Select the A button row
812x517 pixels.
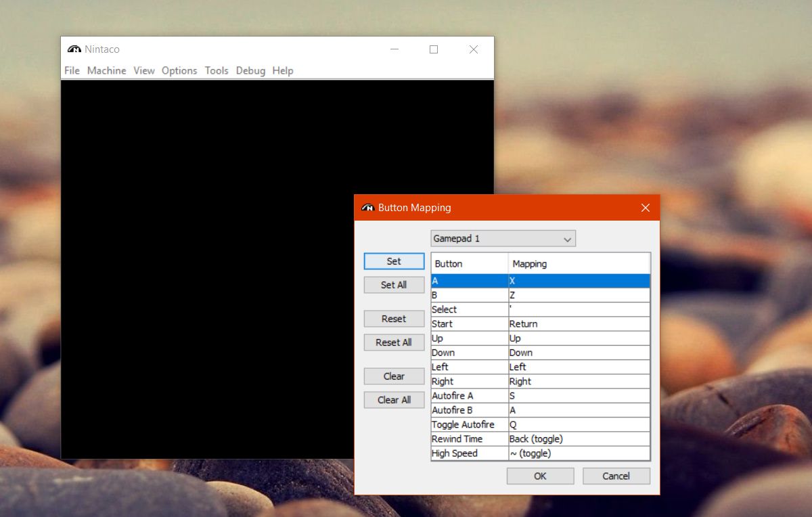pos(541,280)
